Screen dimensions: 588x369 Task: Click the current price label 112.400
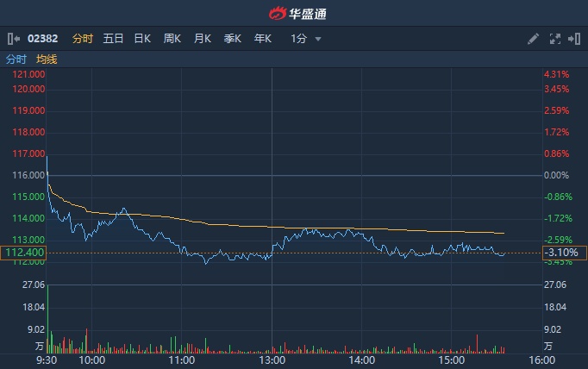[24, 253]
